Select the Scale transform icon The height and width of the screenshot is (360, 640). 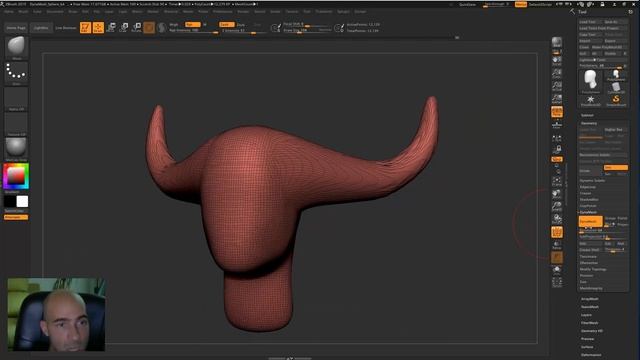[124, 27]
